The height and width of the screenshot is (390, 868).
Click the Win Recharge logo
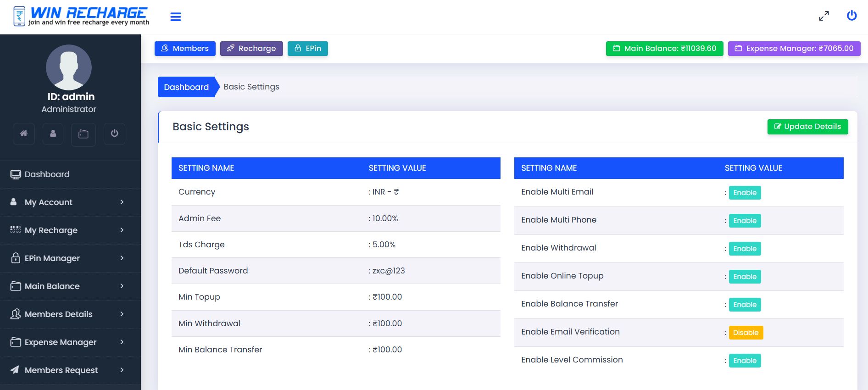coord(81,17)
